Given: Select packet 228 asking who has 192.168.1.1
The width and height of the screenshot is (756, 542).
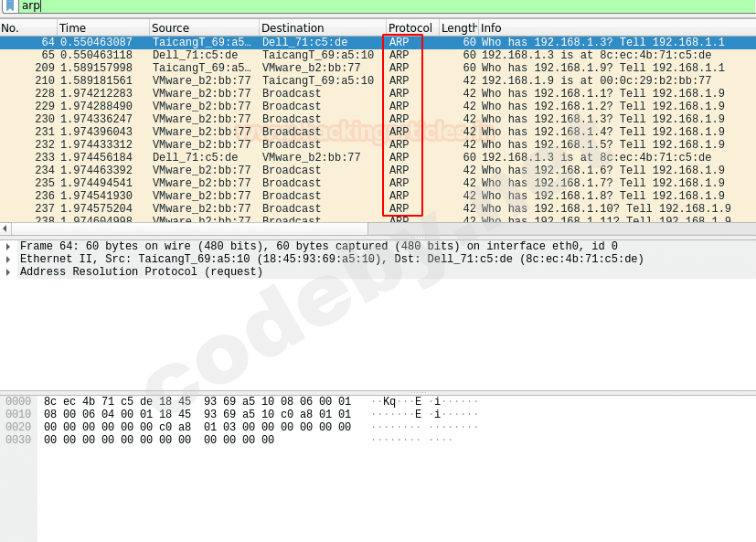Looking at the screenshot, I should (366, 94).
